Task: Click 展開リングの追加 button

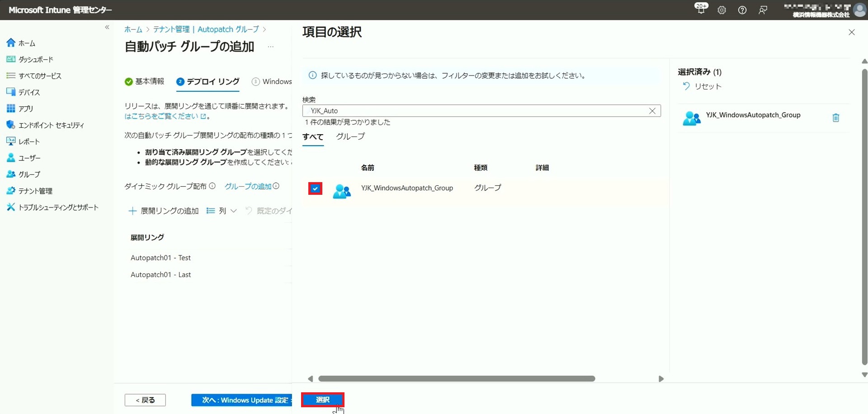Action: [x=164, y=211]
